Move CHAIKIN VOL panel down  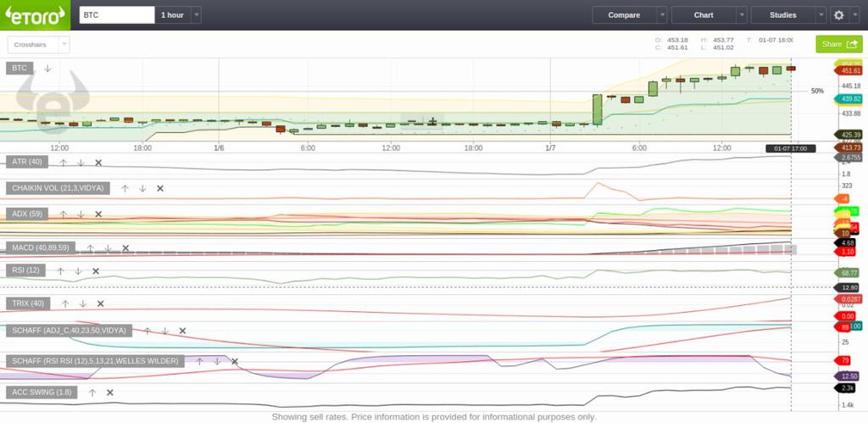[x=142, y=188]
